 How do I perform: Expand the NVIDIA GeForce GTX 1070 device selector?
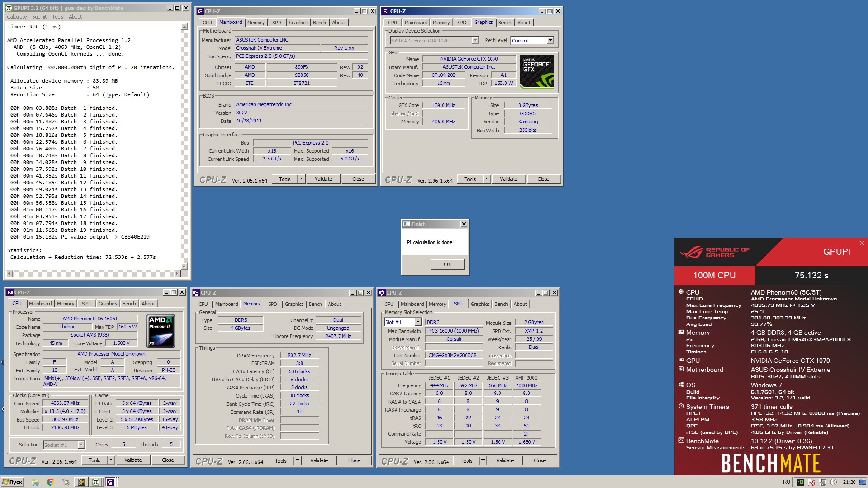click(475, 41)
